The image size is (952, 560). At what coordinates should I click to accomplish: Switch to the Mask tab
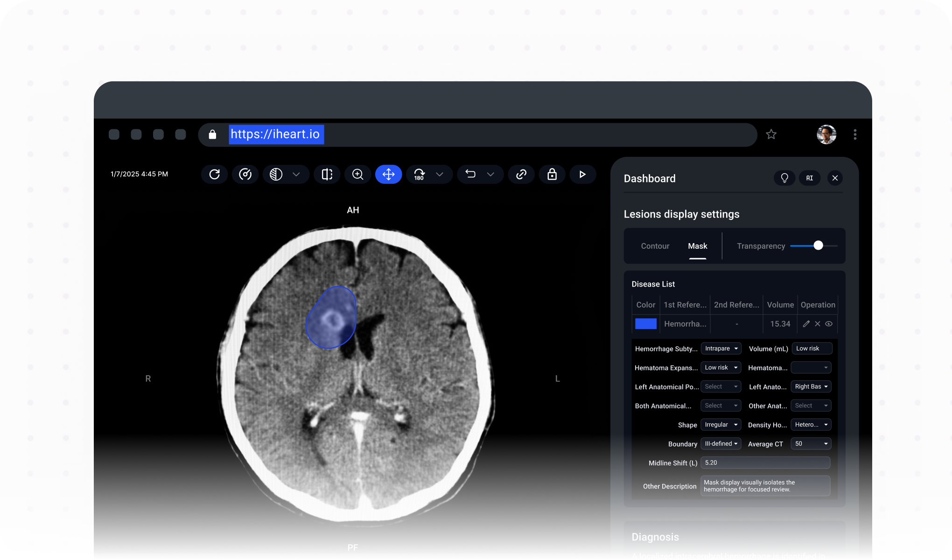click(x=698, y=246)
